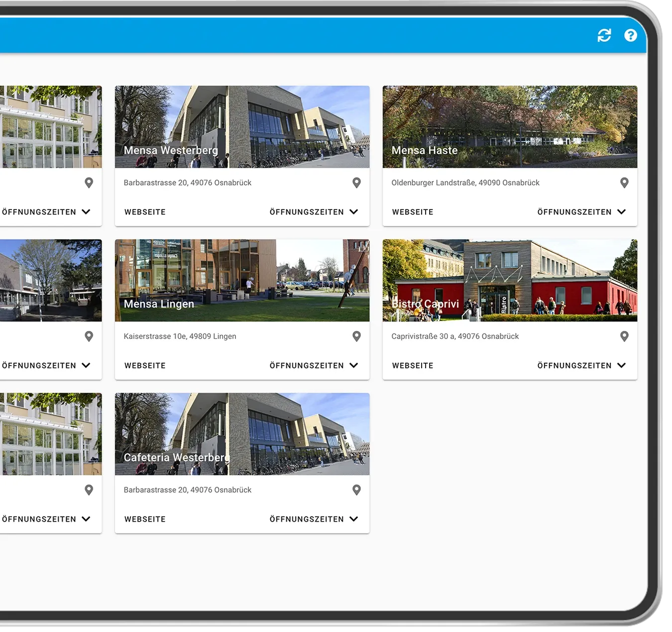The image size is (672, 632).
Task: Open Webseite of Bistro Caprivi
Action: [x=413, y=366]
